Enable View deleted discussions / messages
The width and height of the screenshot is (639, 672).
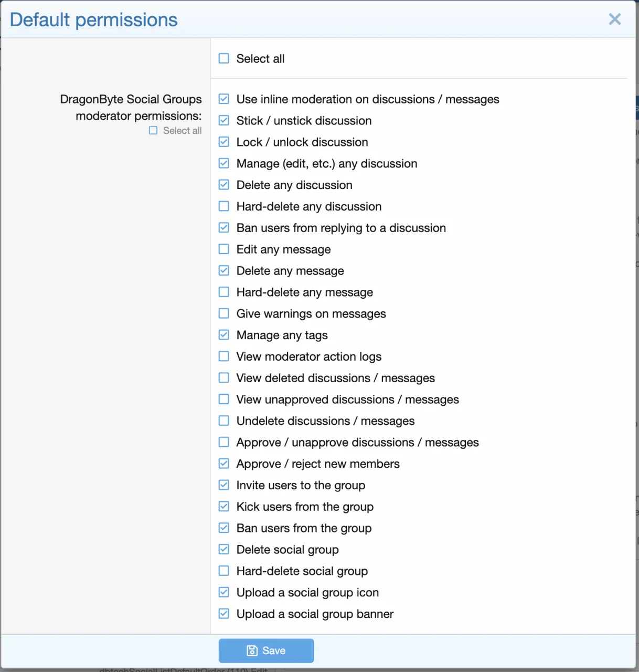(224, 378)
